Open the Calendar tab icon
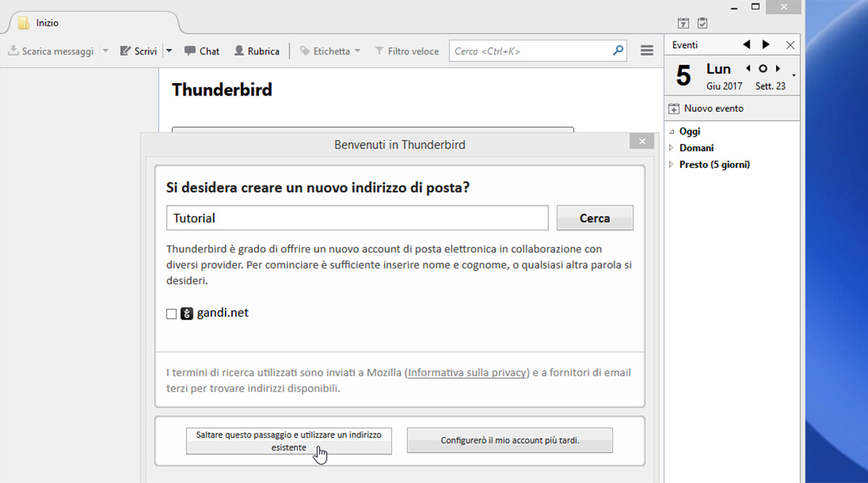The image size is (868, 483). pos(684,24)
